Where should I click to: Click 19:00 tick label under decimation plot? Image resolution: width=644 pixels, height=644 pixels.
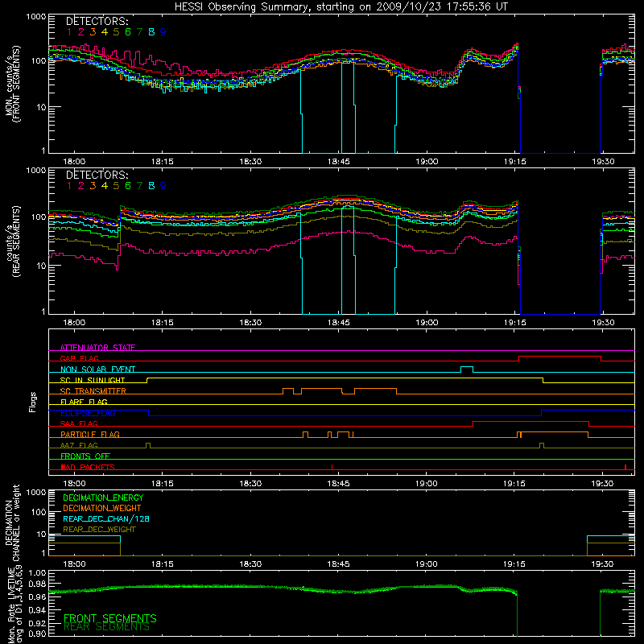pyautogui.click(x=427, y=564)
